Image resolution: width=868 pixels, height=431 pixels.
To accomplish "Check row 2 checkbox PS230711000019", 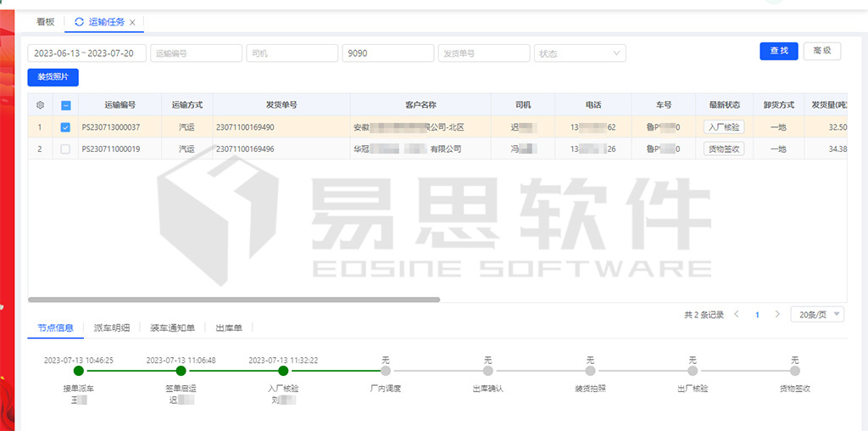I will coord(65,148).
